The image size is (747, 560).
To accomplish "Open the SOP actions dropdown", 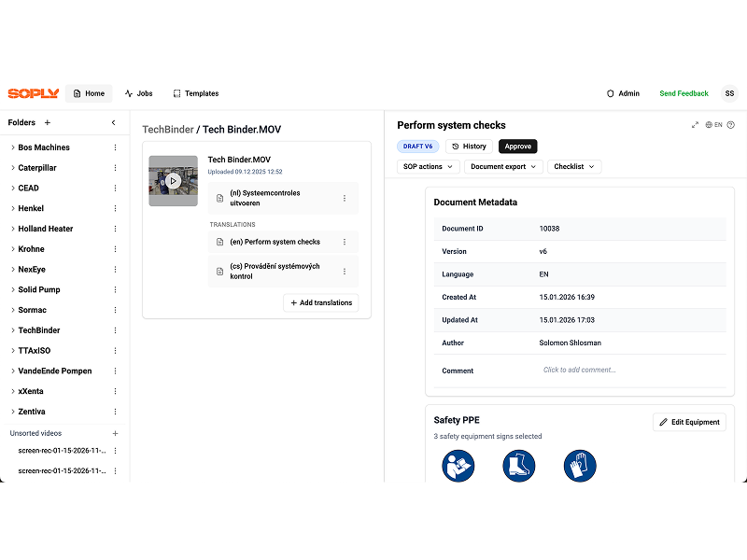I will point(428,166).
